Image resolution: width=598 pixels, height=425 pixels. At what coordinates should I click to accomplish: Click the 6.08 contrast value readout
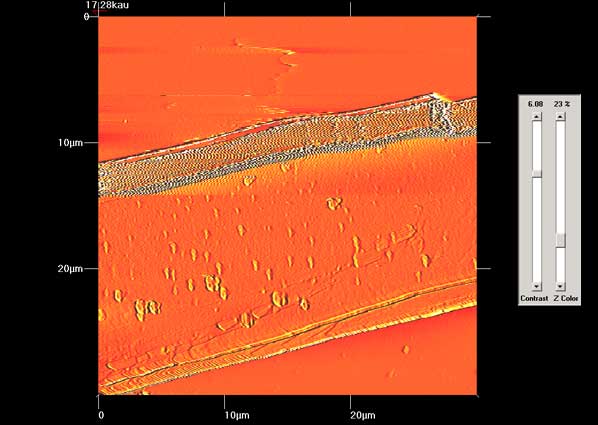pyautogui.click(x=535, y=104)
